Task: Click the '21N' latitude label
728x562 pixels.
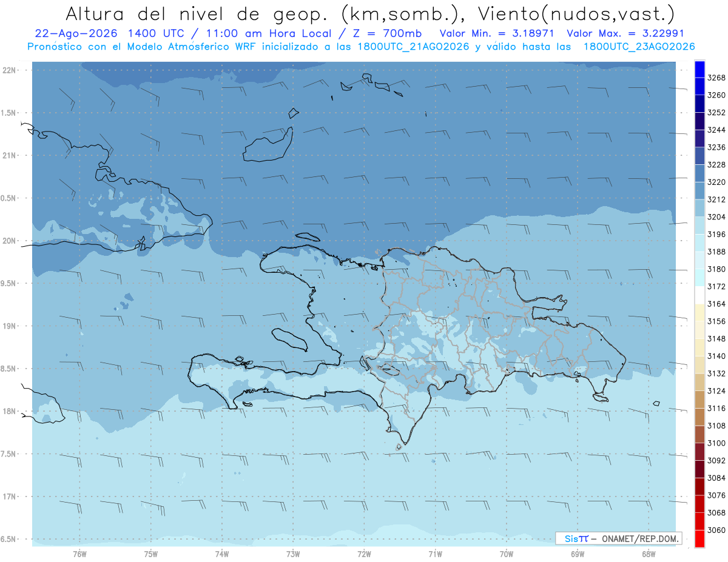Action: (x=9, y=156)
